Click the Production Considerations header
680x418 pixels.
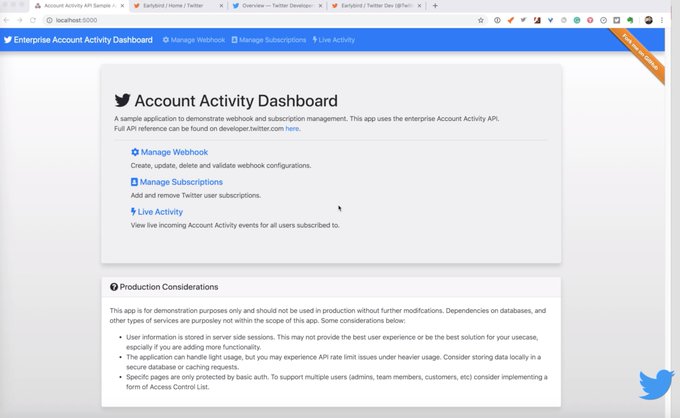(331, 287)
